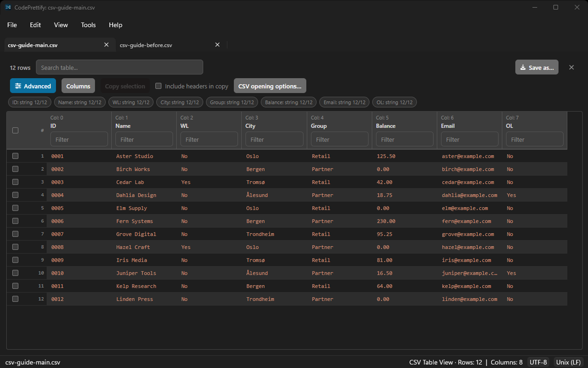Check the row 2 Birch Works checkbox
Viewport: 588px width, 368px height.
click(x=15, y=169)
